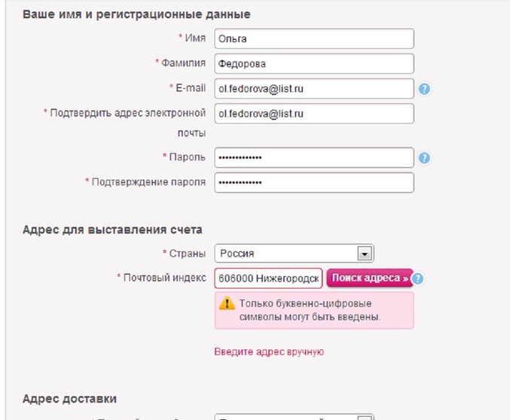Click the help icon beside the E-mail field

(x=424, y=89)
